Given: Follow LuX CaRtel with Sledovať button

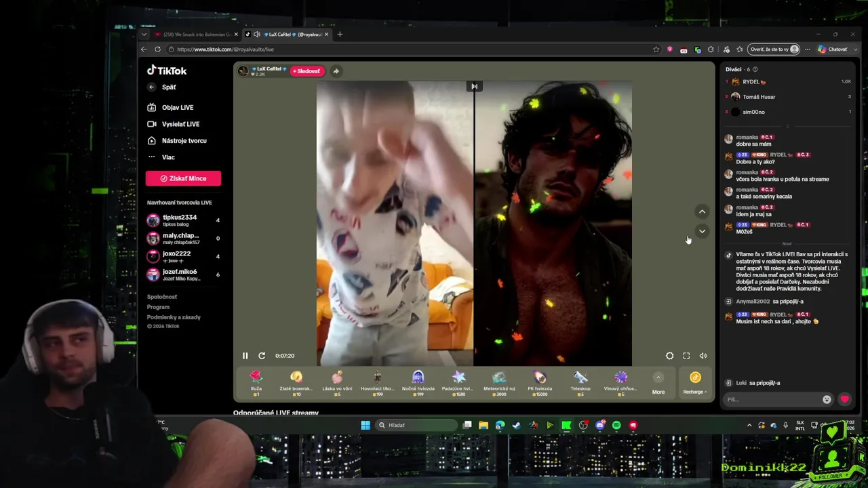Looking at the screenshot, I should tap(307, 71).
